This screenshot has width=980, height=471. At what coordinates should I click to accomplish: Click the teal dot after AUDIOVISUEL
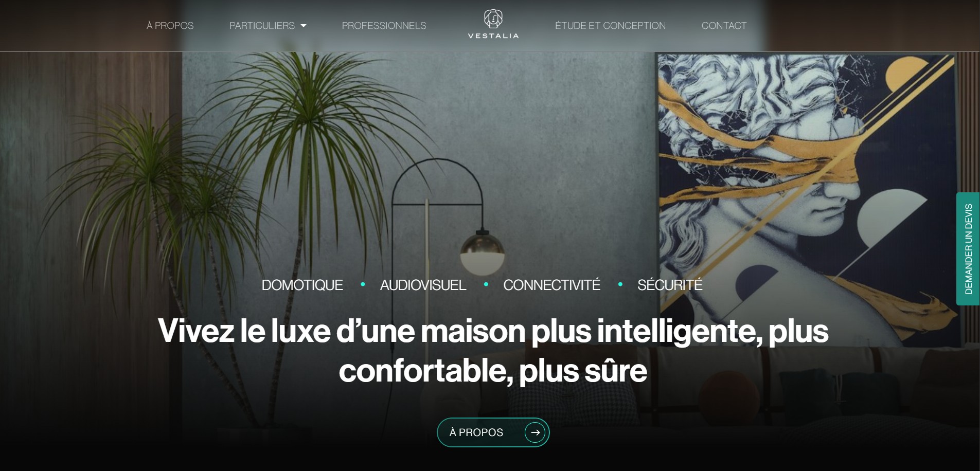click(486, 284)
